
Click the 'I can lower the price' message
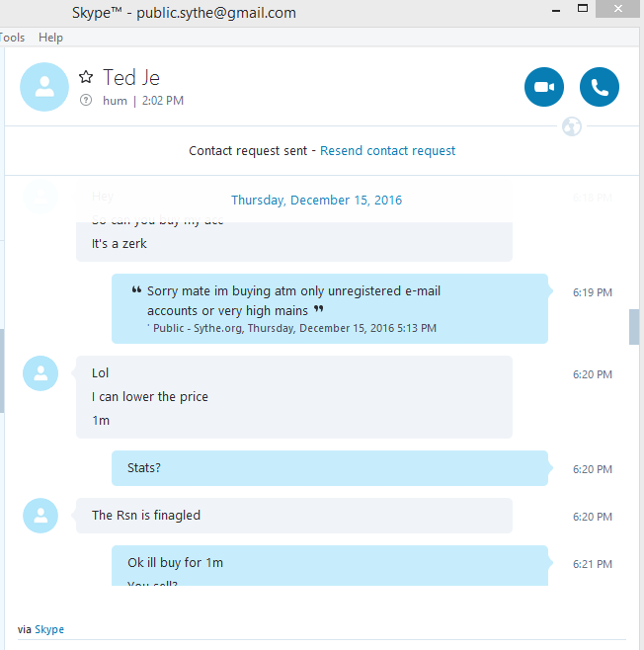point(150,397)
